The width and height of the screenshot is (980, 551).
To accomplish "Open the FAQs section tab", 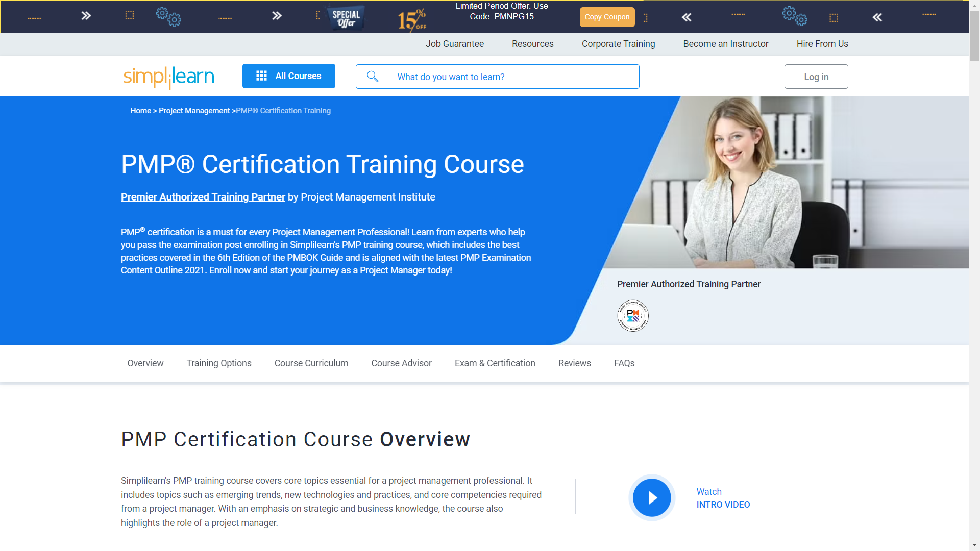I will click(624, 363).
